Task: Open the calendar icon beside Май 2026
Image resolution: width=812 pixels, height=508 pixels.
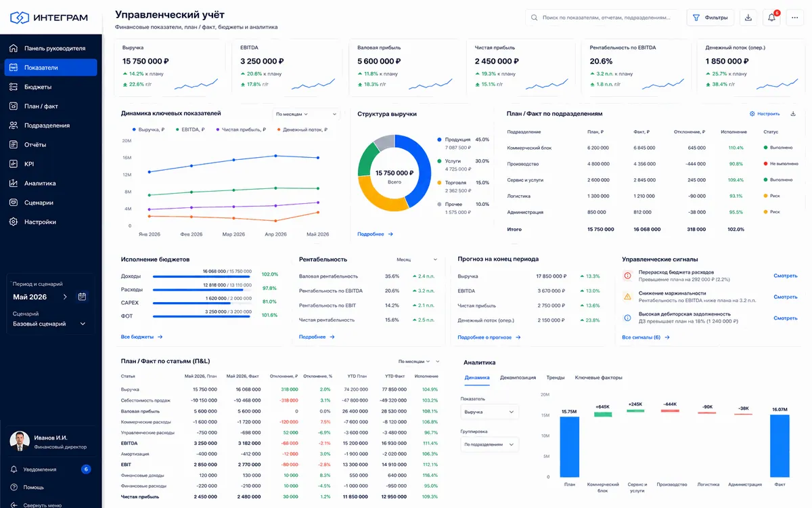Action: [x=82, y=297]
